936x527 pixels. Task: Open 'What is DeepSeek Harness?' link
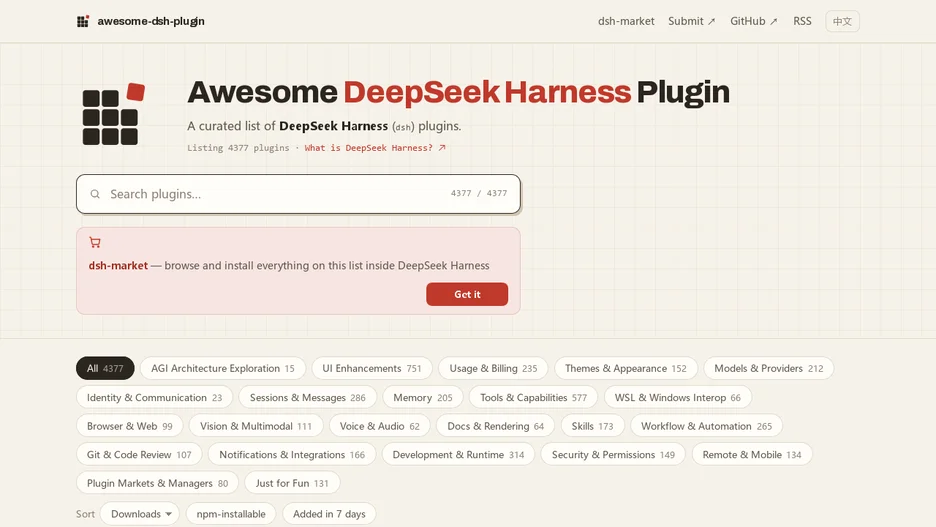(x=375, y=147)
